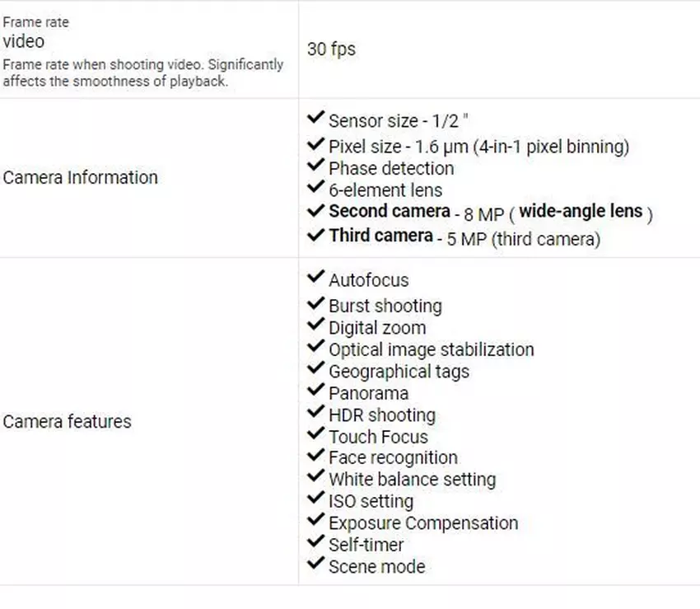Screen dimensions: 700x609
Task: Click the checkmark next to HDR shooting
Action: pyautogui.click(x=315, y=413)
